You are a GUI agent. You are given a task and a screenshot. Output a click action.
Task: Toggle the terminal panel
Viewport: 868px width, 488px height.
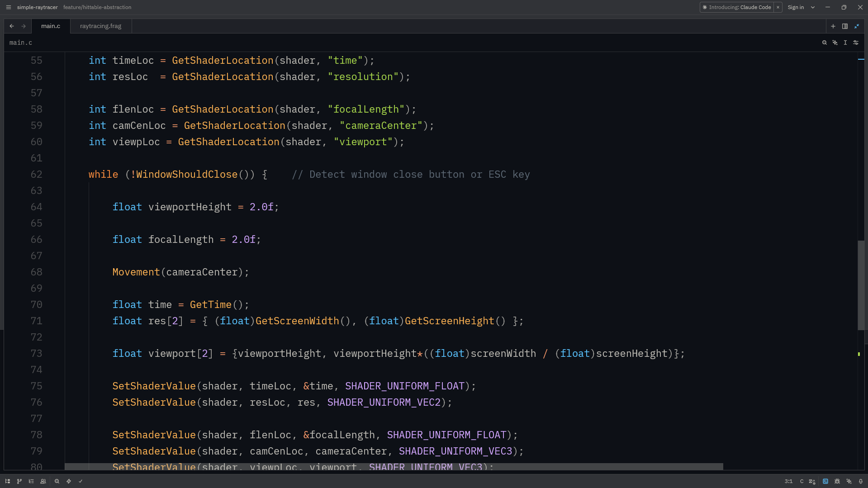click(x=825, y=481)
